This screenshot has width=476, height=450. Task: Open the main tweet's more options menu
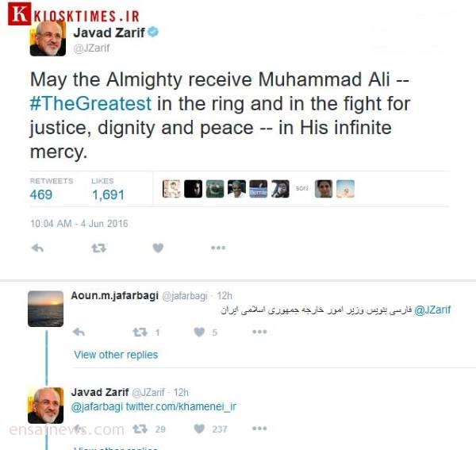tap(218, 248)
